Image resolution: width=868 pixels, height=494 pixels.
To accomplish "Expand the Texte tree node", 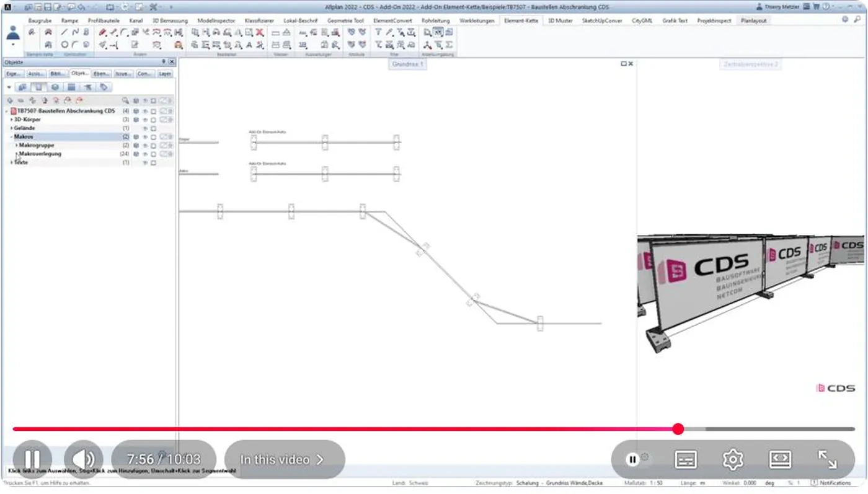I will click(11, 162).
